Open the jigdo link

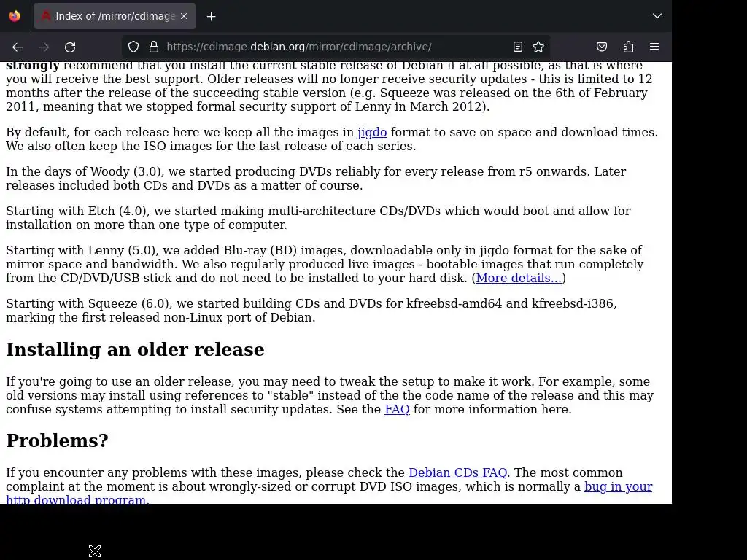(x=372, y=132)
